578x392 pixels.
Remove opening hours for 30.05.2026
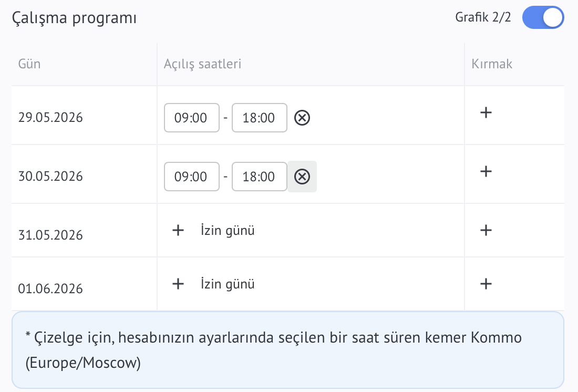point(302,177)
